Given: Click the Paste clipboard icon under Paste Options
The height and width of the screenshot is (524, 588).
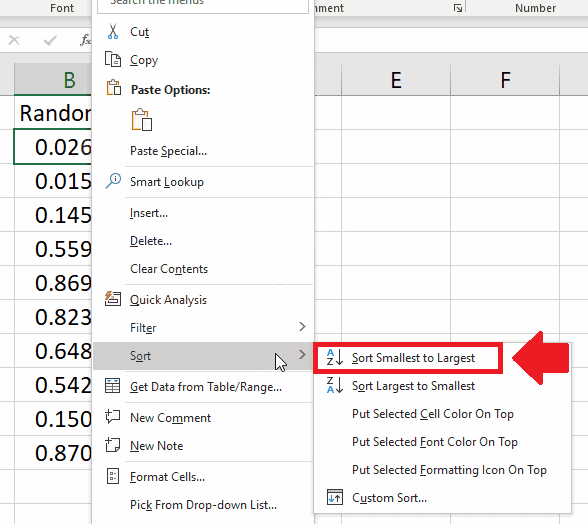Looking at the screenshot, I should pyautogui.click(x=142, y=120).
